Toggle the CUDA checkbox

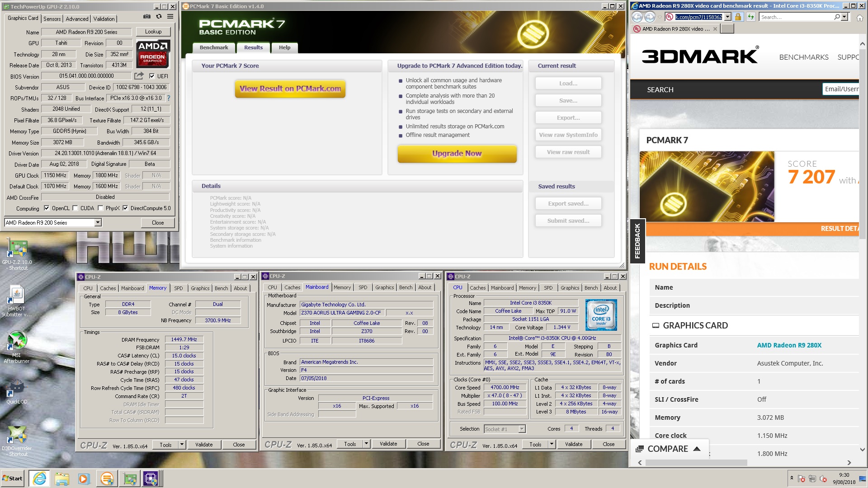(x=75, y=208)
